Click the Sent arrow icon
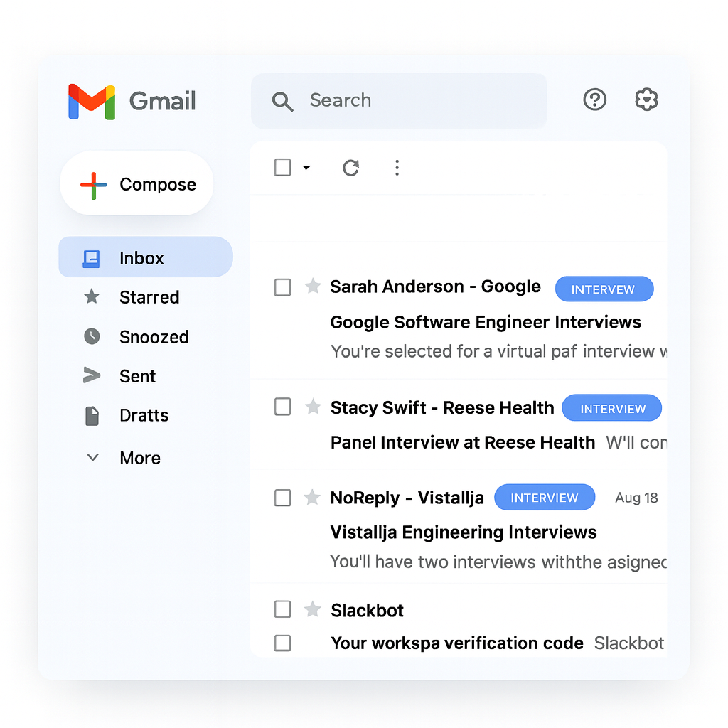728x728 pixels. (x=92, y=375)
